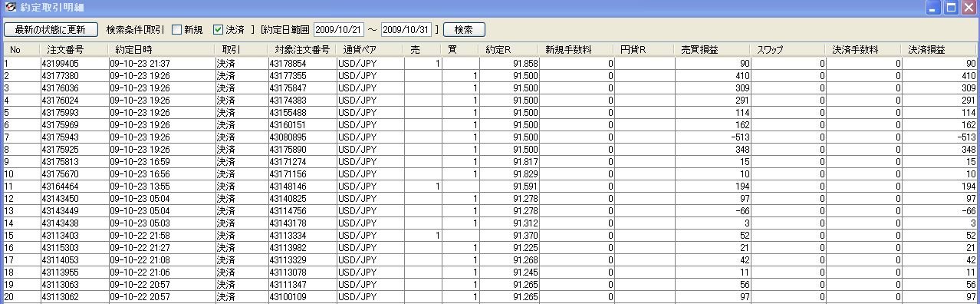The image size is (980, 304).
Task: Click the 対象注文番号 column header
Action: click(301, 50)
